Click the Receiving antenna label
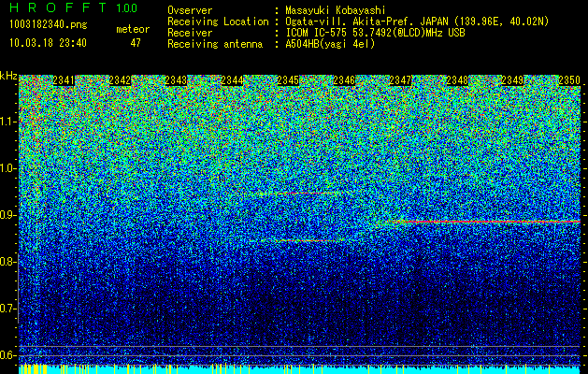 (x=215, y=44)
